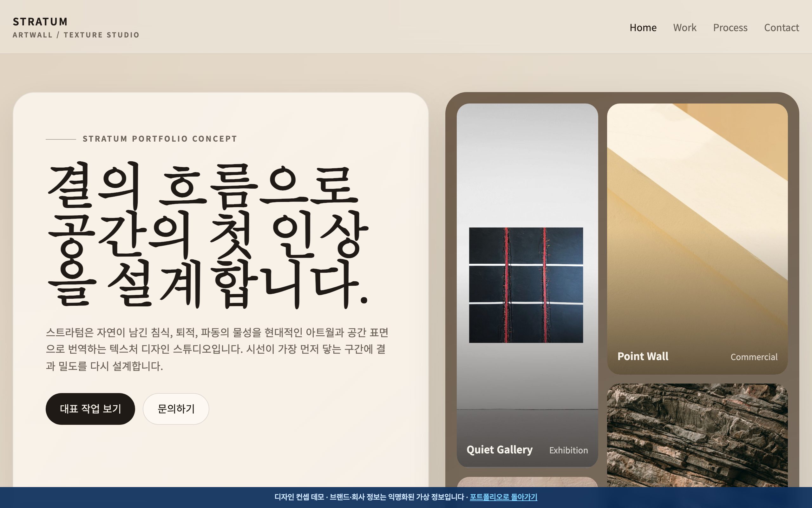Follow the 포트폴리오로 돌아가기 link
This screenshot has height=508, width=812.
pos(503,497)
